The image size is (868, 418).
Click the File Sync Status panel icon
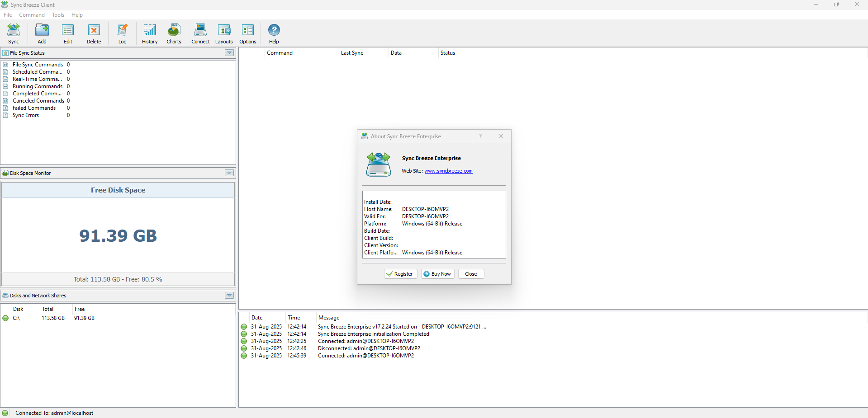[x=5, y=53]
